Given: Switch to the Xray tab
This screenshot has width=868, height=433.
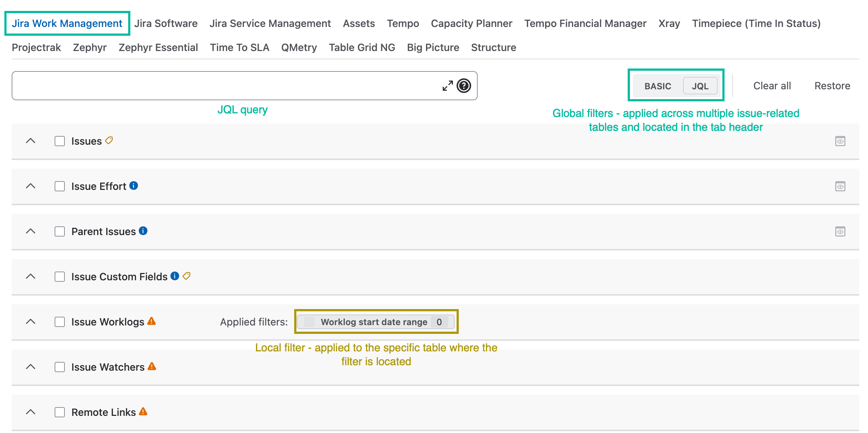Looking at the screenshot, I should [669, 23].
